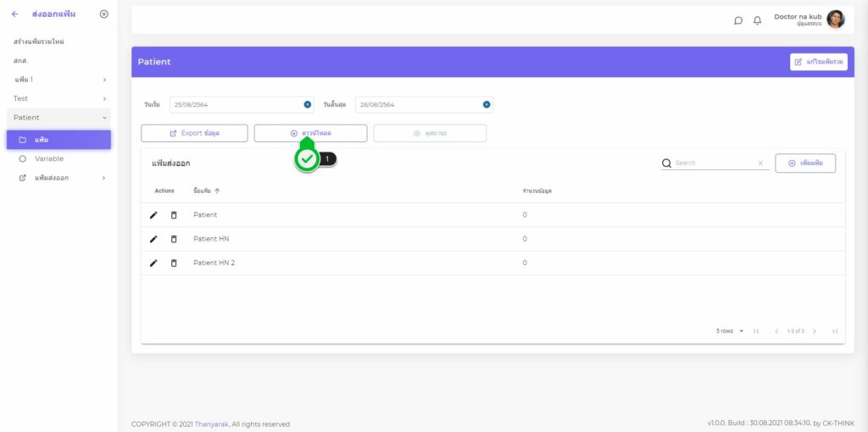Select the Variable item in sidebar
Image resolution: width=868 pixels, height=432 pixels.
49,158
